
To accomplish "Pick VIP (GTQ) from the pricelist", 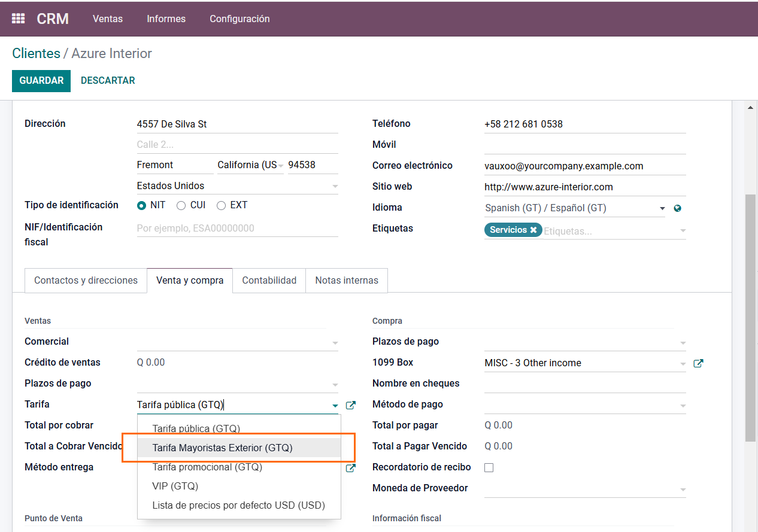I will click(175, 486).
